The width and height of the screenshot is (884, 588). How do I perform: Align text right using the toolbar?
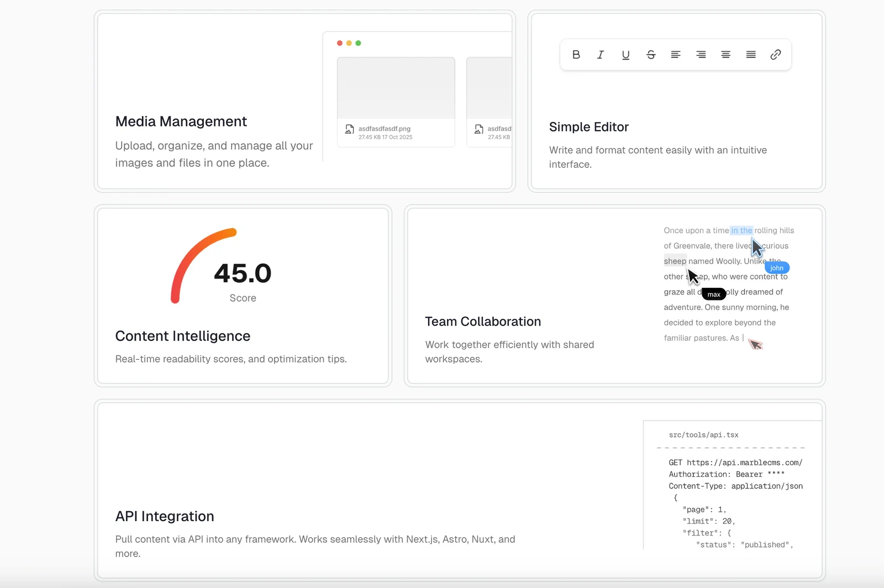701,55
